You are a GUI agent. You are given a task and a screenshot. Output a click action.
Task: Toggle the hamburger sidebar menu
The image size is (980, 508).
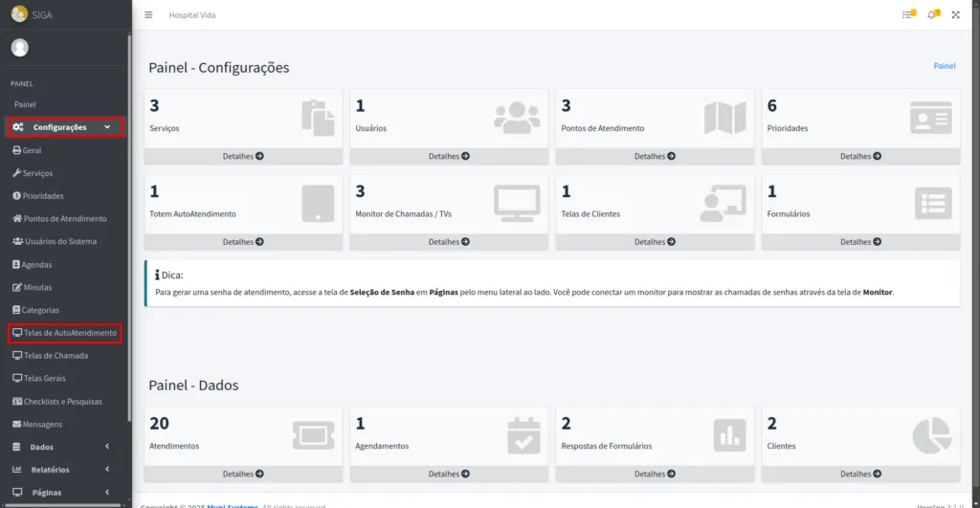point(148,15)
